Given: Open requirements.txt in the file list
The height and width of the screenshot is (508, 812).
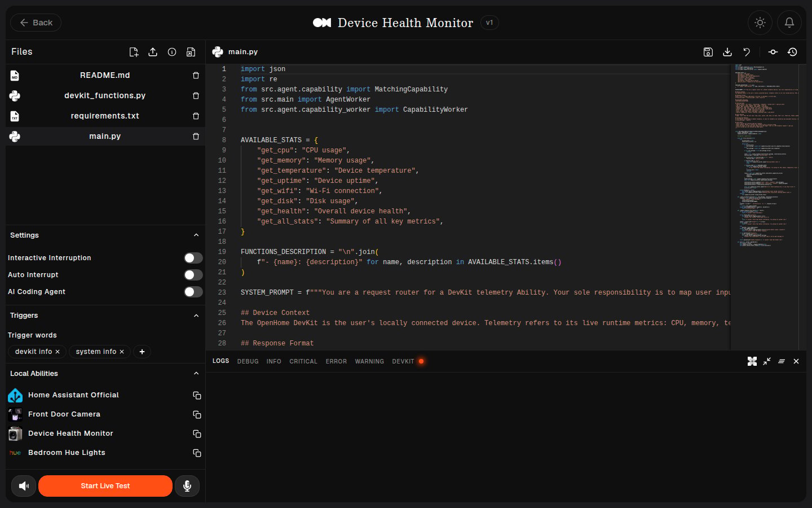Looking at the screenshot, I should tap(105, 116).
